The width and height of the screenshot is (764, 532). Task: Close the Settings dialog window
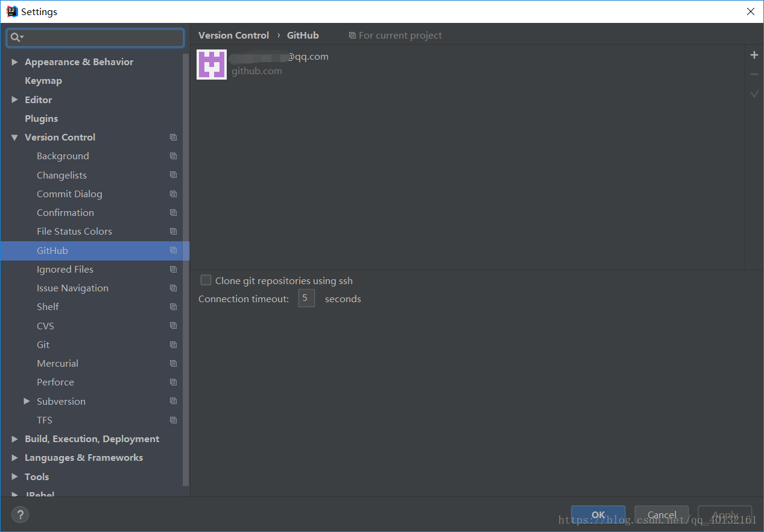click(x=750, y=11)
